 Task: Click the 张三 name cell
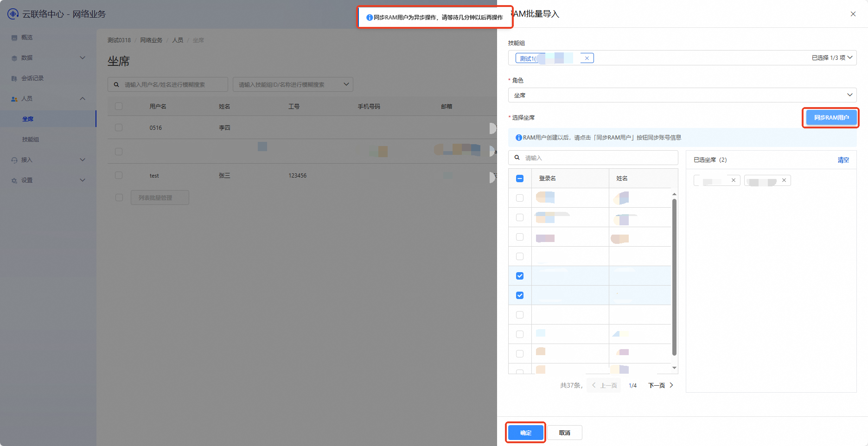[x=224, y=176]
